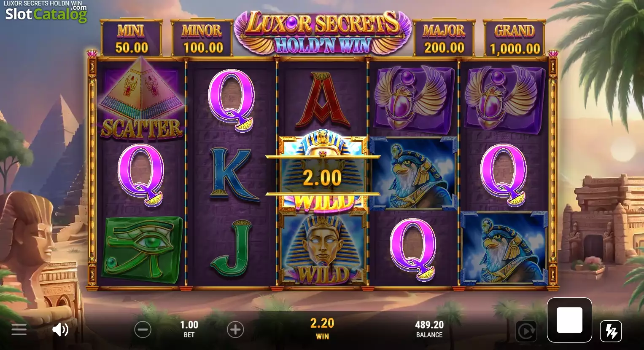Image resolution: width=644 pixels, height=350 pixels.
Task: Decrease bet with minus button
Action: click(143, 329)
